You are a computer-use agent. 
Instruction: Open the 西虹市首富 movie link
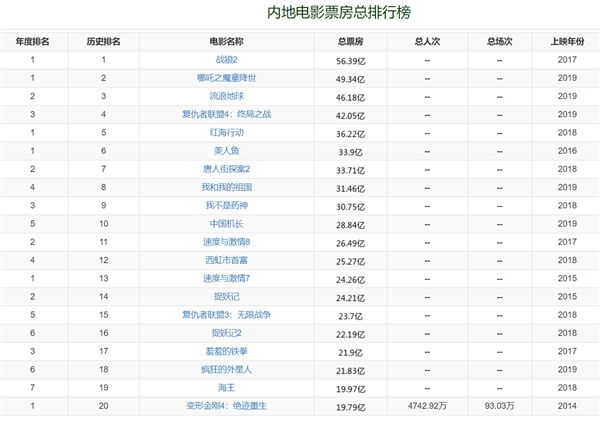point(227,260)
